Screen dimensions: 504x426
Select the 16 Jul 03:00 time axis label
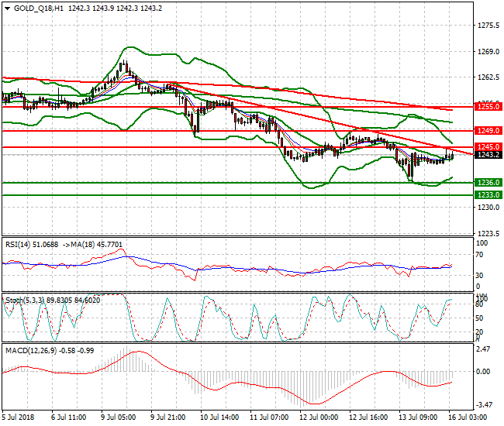click(x=468, y=417)
